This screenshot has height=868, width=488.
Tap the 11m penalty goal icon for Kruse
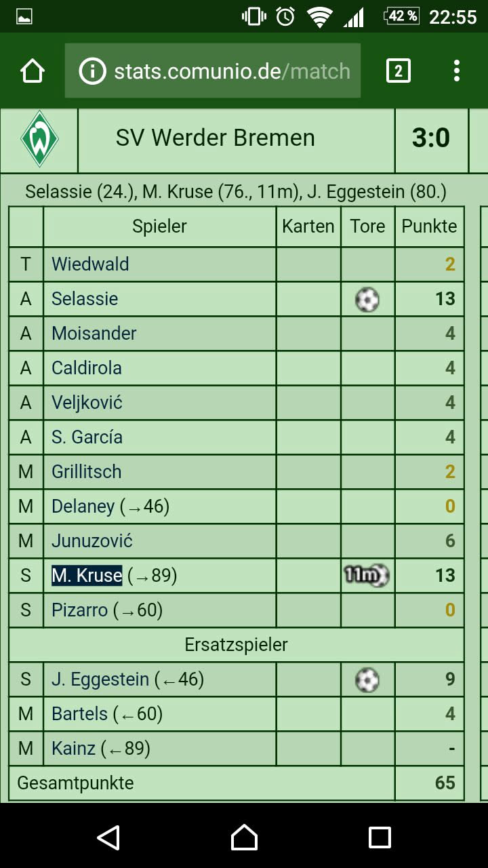(367, 576)
